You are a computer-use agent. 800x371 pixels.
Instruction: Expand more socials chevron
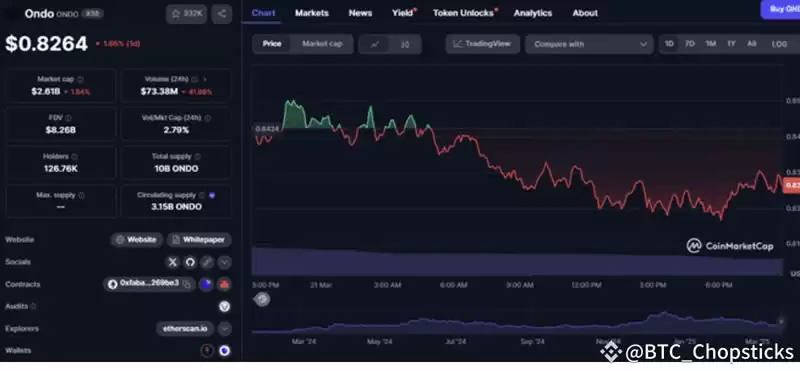(x=224, y=262)
